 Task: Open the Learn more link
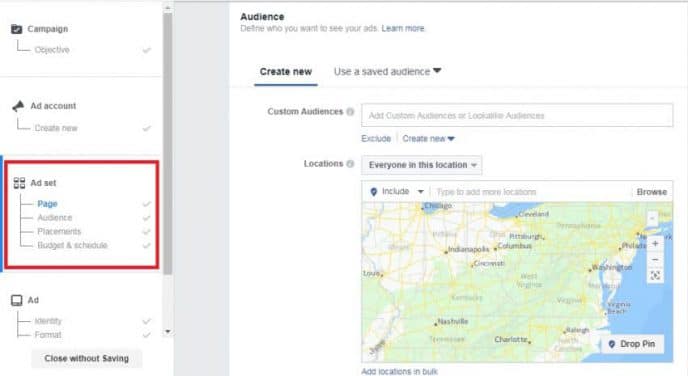tap(403, 29)
